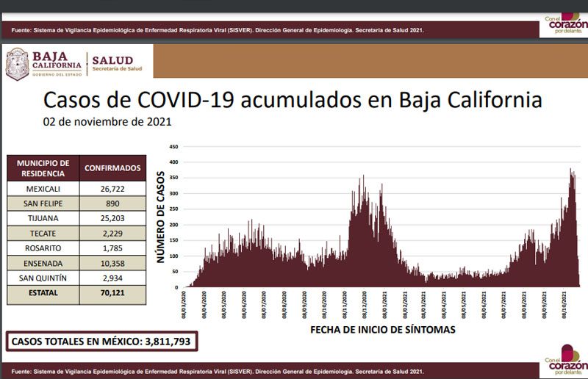The width and height of the screenshot is (588, 379).
Task: Click the title Casos de COVID-19 acumulados en Baja California
Action: [x=293, y=100]
